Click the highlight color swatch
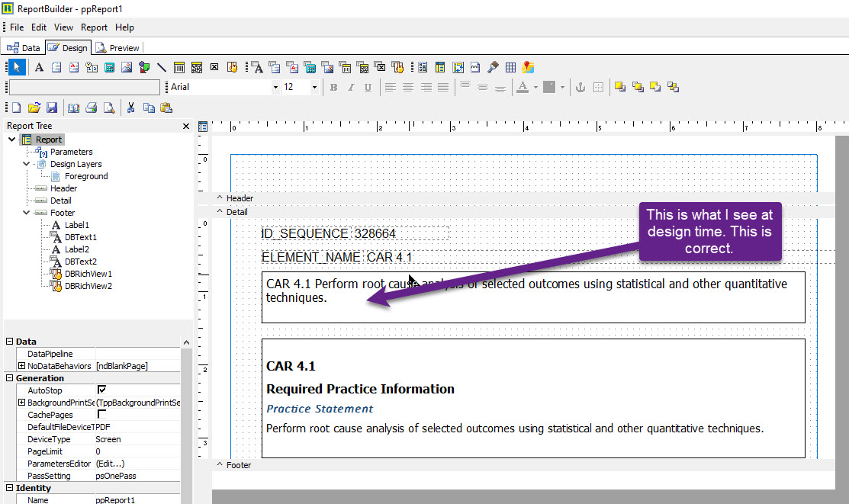This screenshot has height=504, width=849. point(549,87)
